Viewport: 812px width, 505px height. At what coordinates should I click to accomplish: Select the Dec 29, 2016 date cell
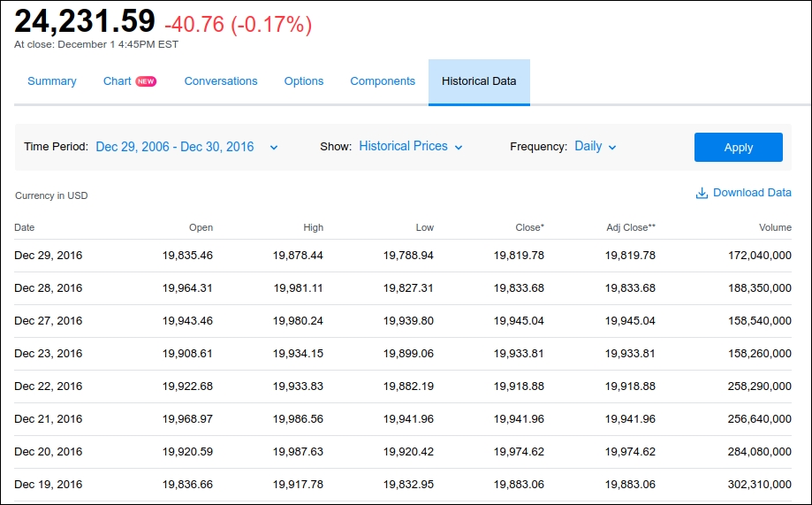49,256
